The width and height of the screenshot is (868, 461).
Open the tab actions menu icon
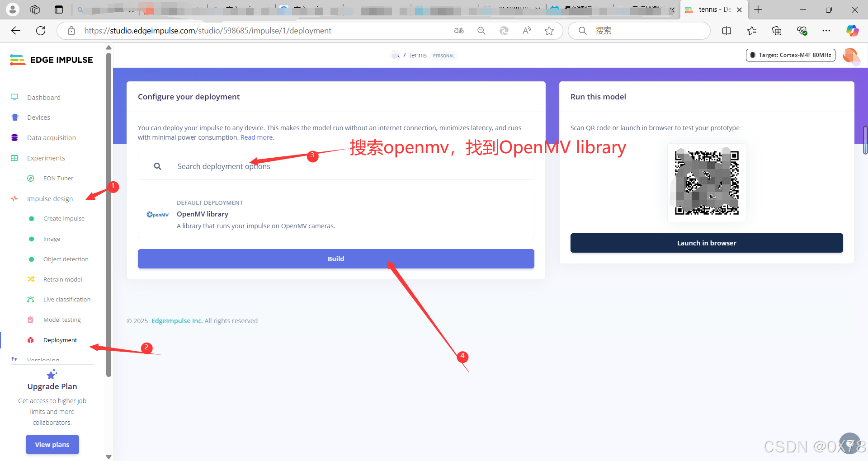(58, 9)
